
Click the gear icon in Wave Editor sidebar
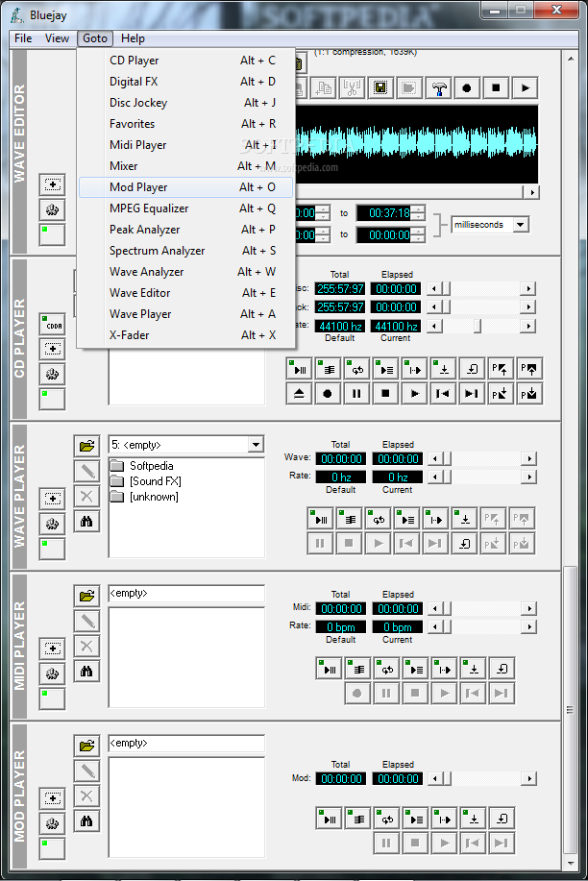(x=52, y=209)
